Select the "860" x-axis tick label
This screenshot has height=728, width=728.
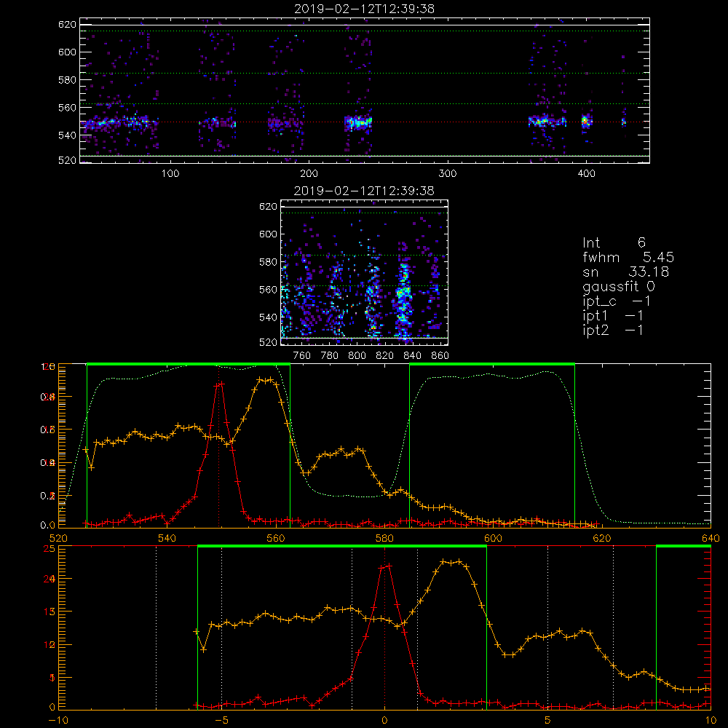(x=440, y=356)
